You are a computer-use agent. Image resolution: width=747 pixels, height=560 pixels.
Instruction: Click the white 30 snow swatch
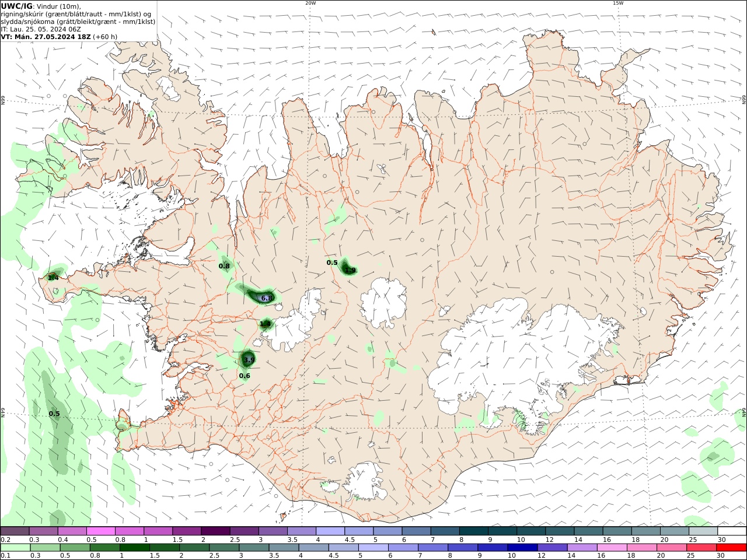pyautogui.click(x=731, y=531)
